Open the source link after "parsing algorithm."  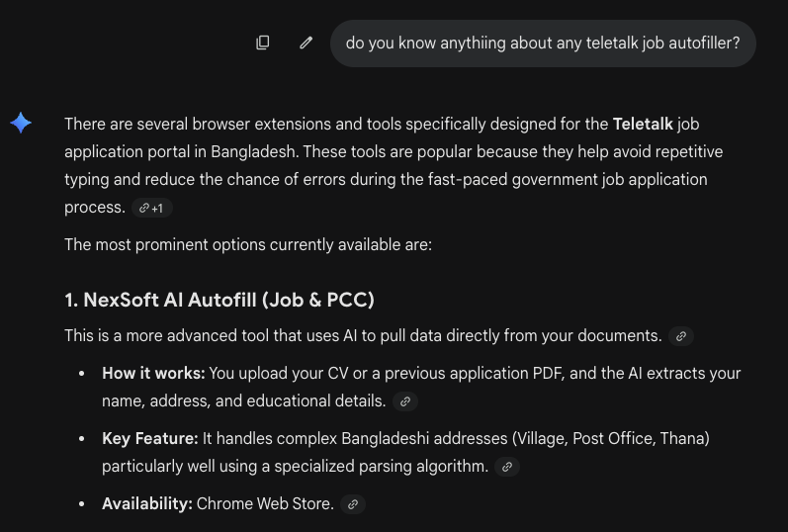click(x=507, y=467)
